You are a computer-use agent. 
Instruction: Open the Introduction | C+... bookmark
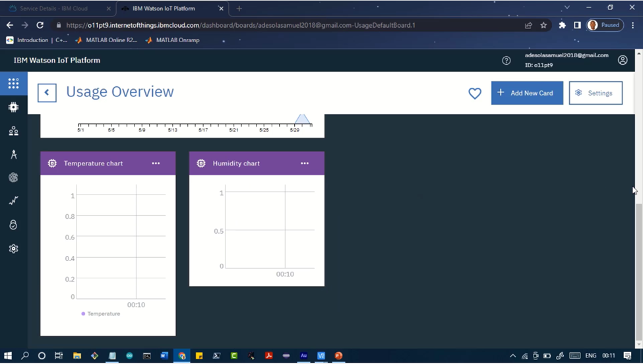click(36, 40)
